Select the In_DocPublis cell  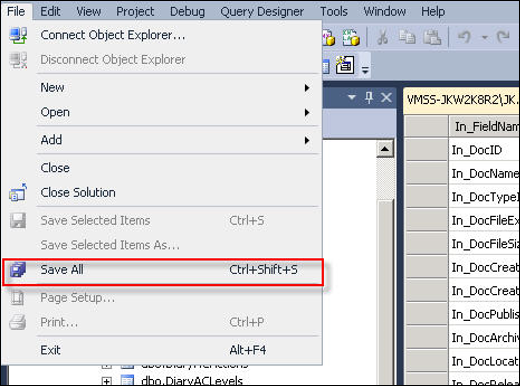(x=484, y=314)
